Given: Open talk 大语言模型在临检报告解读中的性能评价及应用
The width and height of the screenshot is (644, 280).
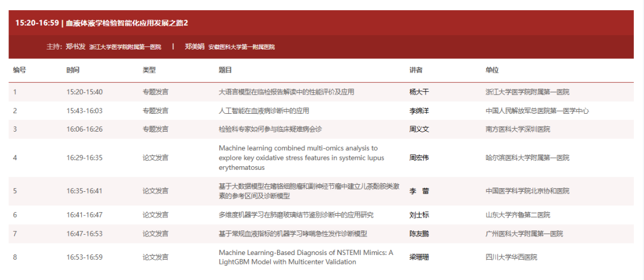Looking at the screenshot, I should 286,92.
